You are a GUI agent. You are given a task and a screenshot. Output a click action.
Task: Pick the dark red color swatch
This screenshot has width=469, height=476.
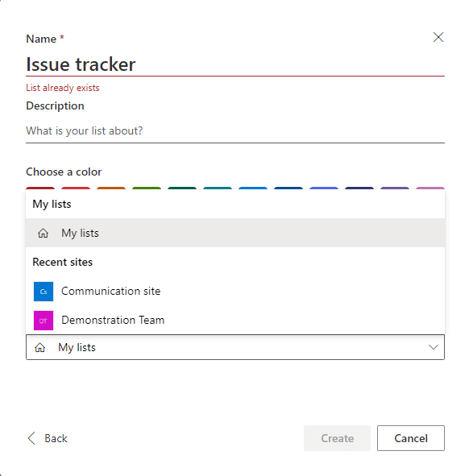tap(40, 188)
